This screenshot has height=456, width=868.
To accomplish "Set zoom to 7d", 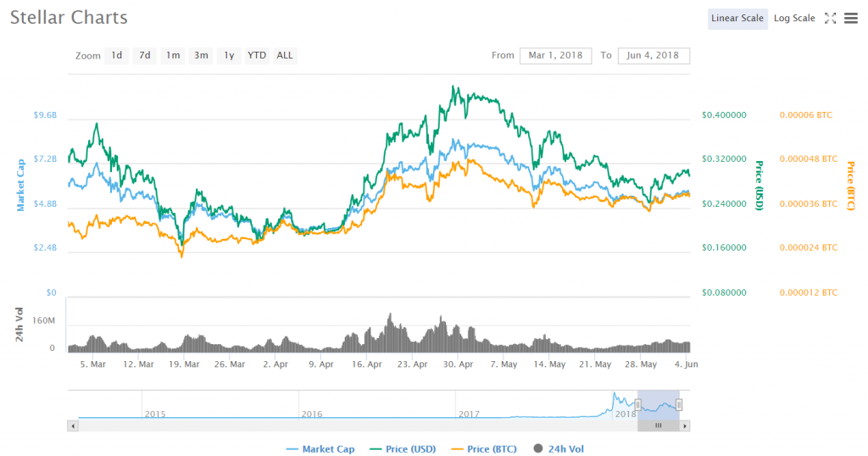I will point(144,55).
